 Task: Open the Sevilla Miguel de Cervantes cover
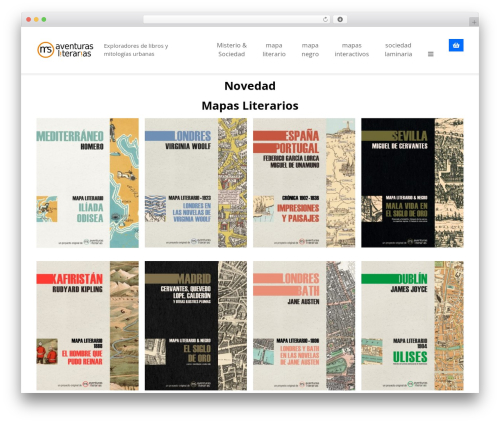point(412,183)
